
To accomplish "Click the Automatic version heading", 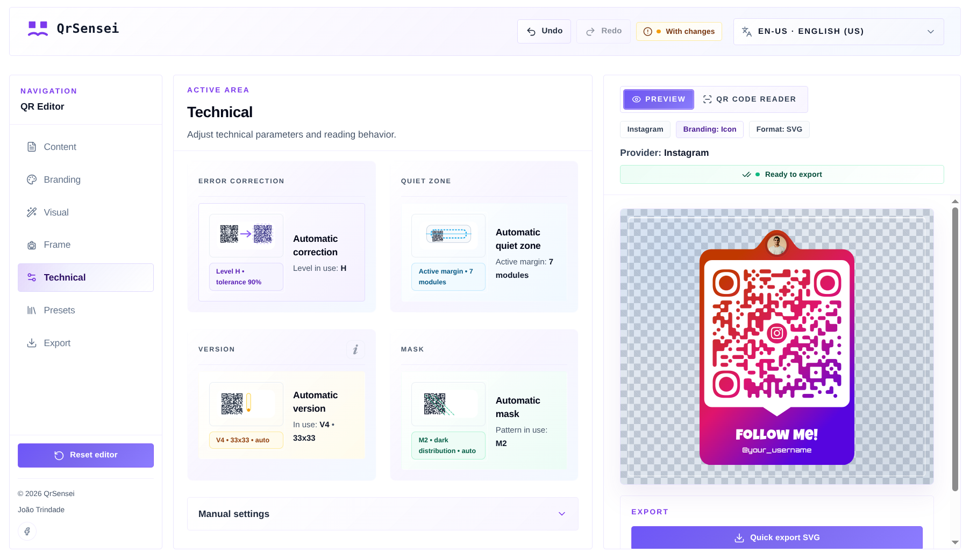I will tap(316, 402).
